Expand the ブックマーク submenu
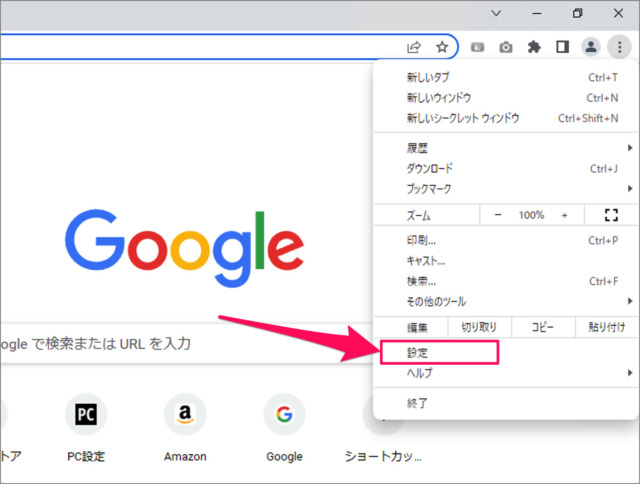This screenshot has height=484, width=640. (x=506, y=189)
